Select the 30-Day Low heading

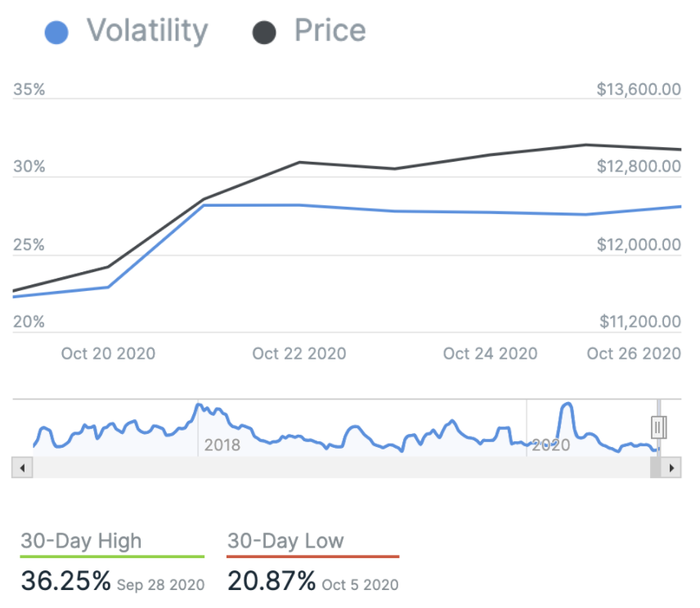coord(285,541)
